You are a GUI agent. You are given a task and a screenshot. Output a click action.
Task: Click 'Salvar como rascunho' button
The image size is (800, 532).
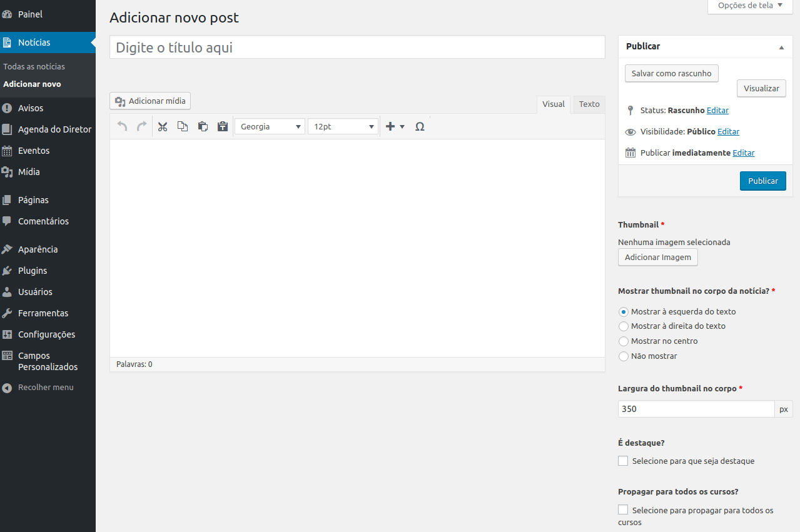pyautogui.click(x=671, y=73)
